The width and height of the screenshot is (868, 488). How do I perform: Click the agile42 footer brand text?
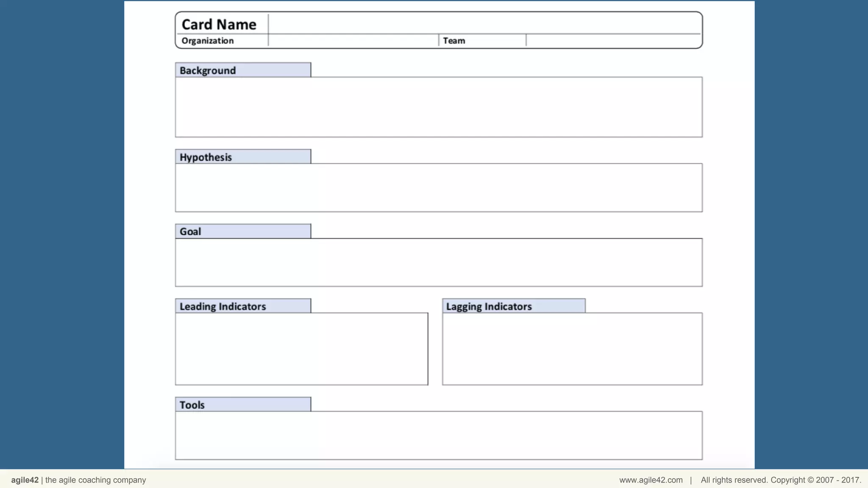25,480
